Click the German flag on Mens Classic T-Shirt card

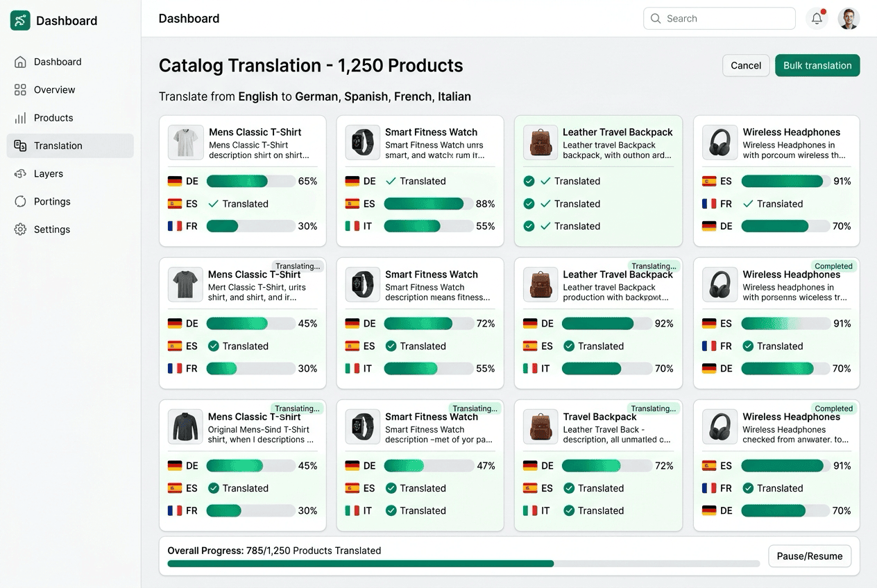click(x=173, y=181)
